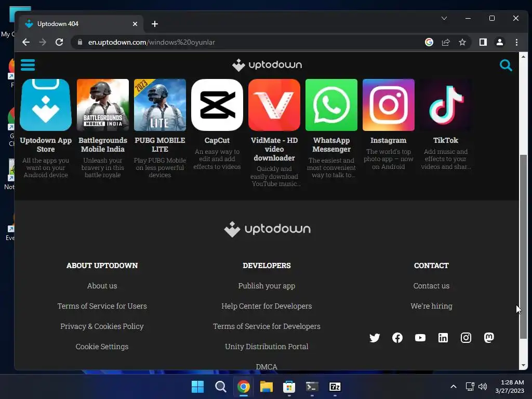Click the Contact us link
532x399 pixels.
(431, 286)
